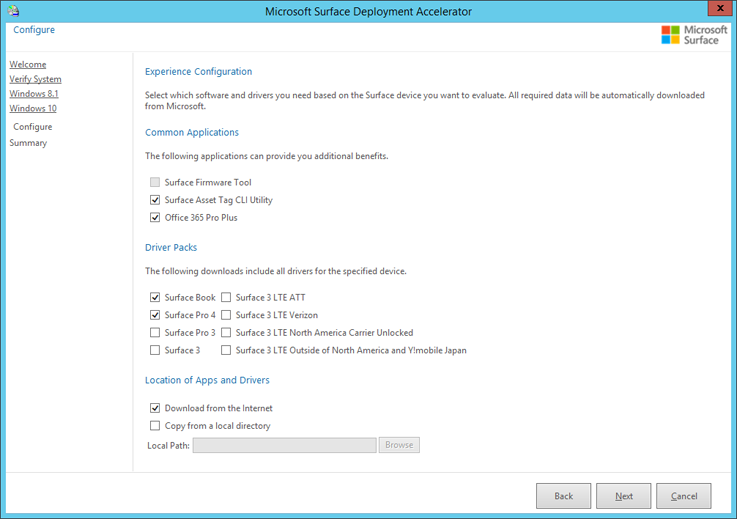The height and width of the screenshot is (519, 737).
Task: Navigate to the Windows 8.1 step
Action: (34, 93)
